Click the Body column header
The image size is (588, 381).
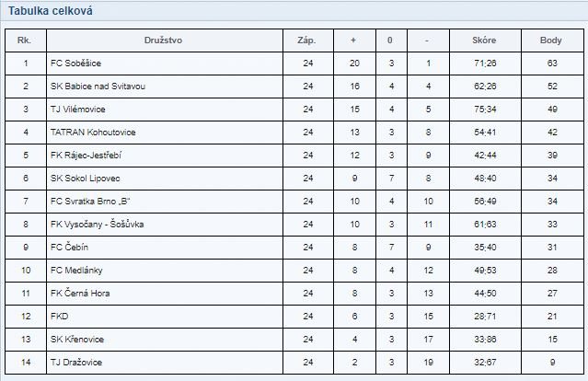coord(550,40)
